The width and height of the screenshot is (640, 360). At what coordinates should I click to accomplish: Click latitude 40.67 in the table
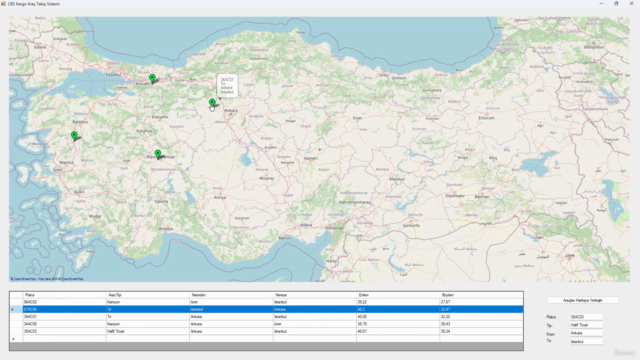click(398, 331)
